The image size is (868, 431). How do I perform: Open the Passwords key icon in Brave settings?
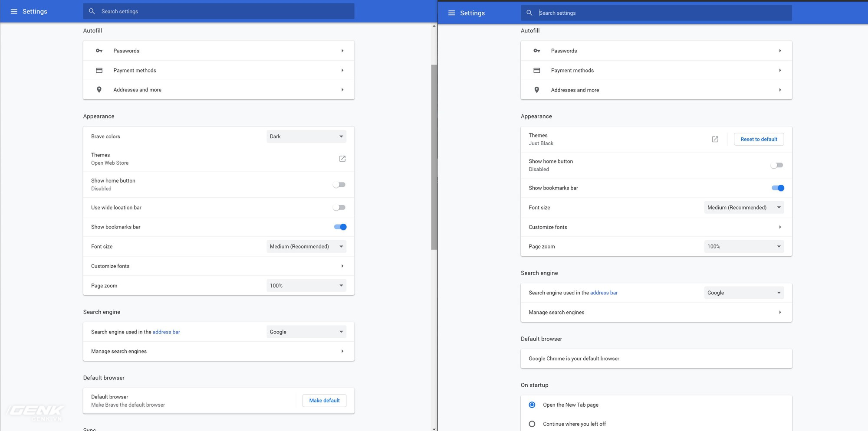click(x=99, y=51)
